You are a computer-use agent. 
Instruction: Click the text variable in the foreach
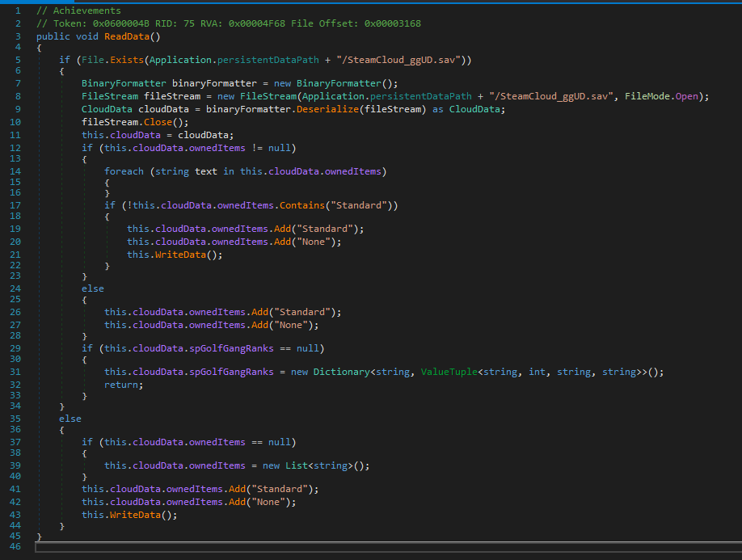click(206, 171)
